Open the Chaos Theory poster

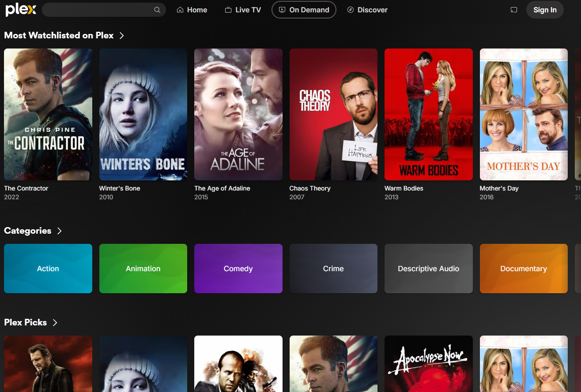pyautogui.click(x=333, y=114)
